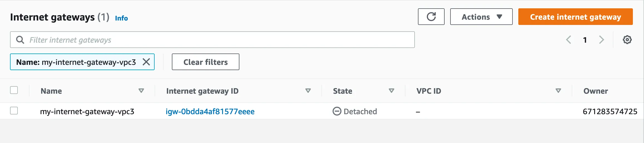Open table preferences gear icon
Image resolution: width=644 pixels, height=143 pixels.
(x=627, y=40)
